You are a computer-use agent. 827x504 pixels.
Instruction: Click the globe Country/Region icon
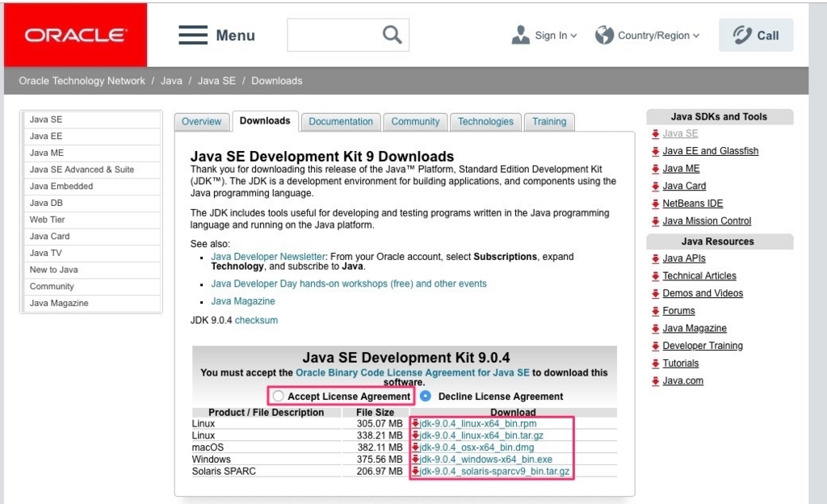604,35
